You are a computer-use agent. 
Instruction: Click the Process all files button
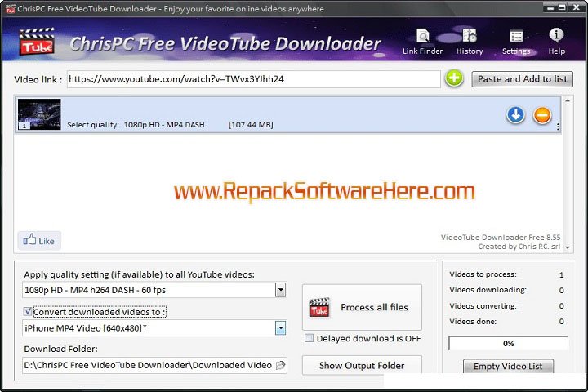coord(362,307)
